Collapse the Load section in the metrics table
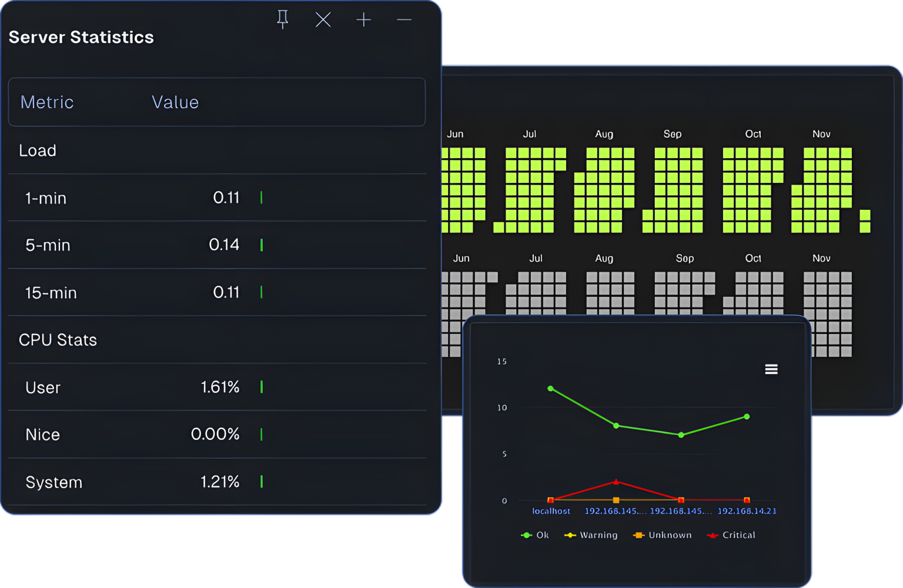Image resolution: width=903 pixels, height=588 pixels. tap(38, 151)
